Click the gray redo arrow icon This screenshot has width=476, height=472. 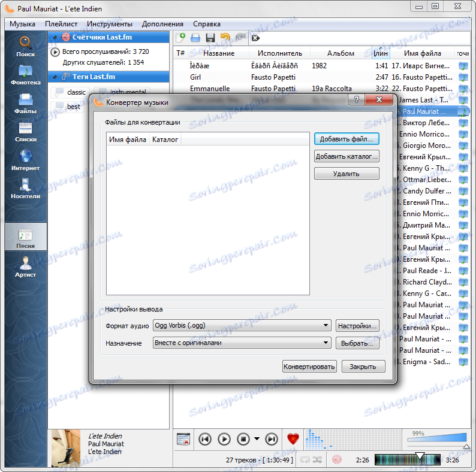[x=240, y=38]
